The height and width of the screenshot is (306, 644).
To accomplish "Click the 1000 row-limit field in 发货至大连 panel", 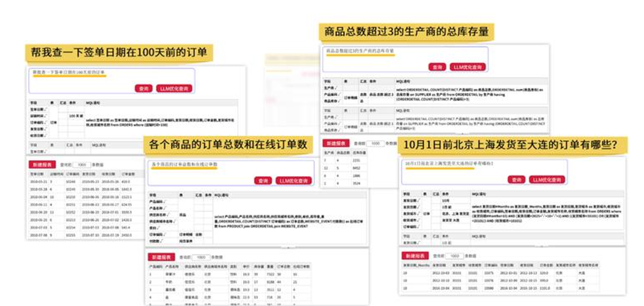I will pyautogui.click(x=454, y=256).
